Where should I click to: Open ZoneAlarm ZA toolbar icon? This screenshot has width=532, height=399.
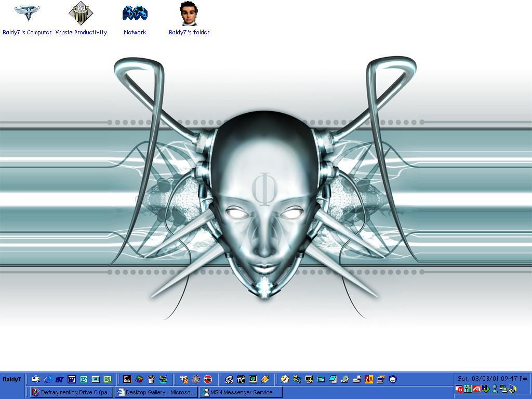(x=369, y=379)
